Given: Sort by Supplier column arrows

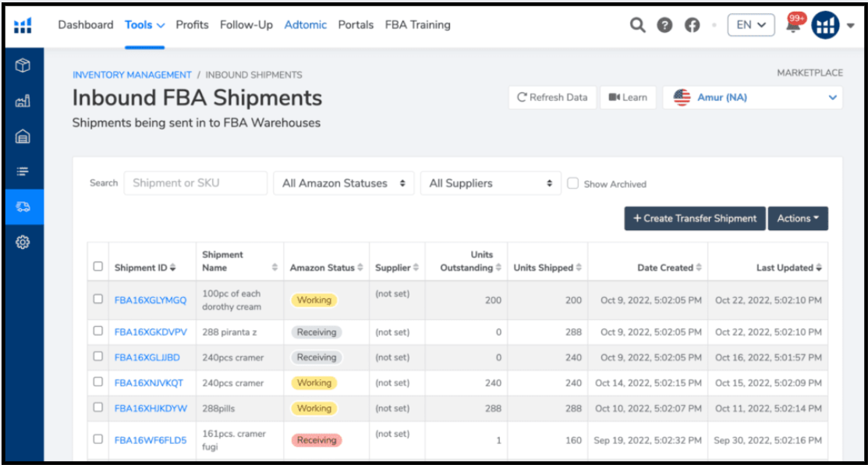Looking at the screenshot, I should coord(416,268).
